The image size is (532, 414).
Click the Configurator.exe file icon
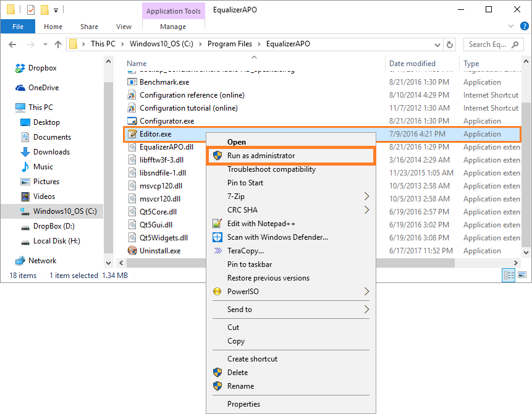pyautogui.click(x=132, y=121)
